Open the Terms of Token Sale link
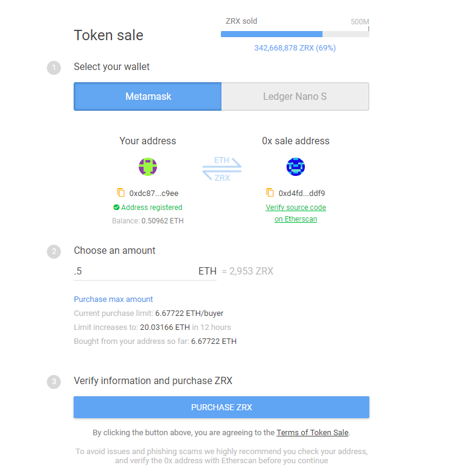The width and height of the screenshot is (460, 476). click(x=313, y=433)
